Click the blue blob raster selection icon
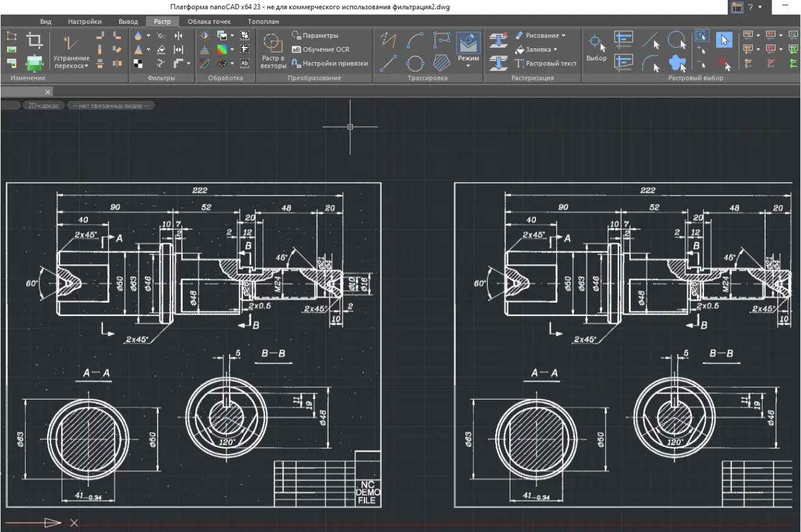 677,62
